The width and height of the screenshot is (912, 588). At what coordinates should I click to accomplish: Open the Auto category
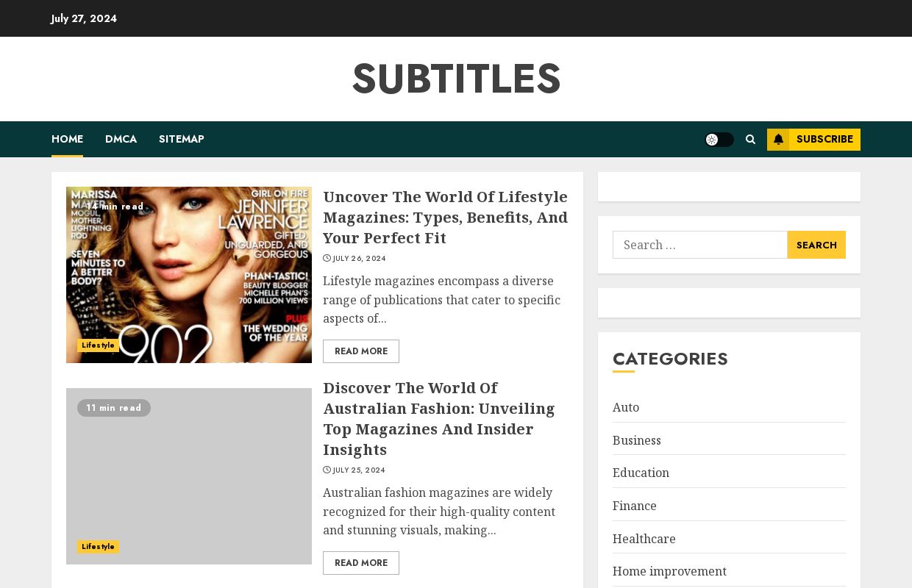click(x=626, y=407)
